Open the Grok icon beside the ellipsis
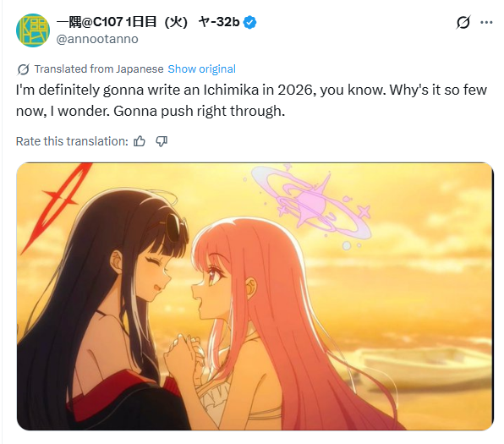 tap(463, 22)
